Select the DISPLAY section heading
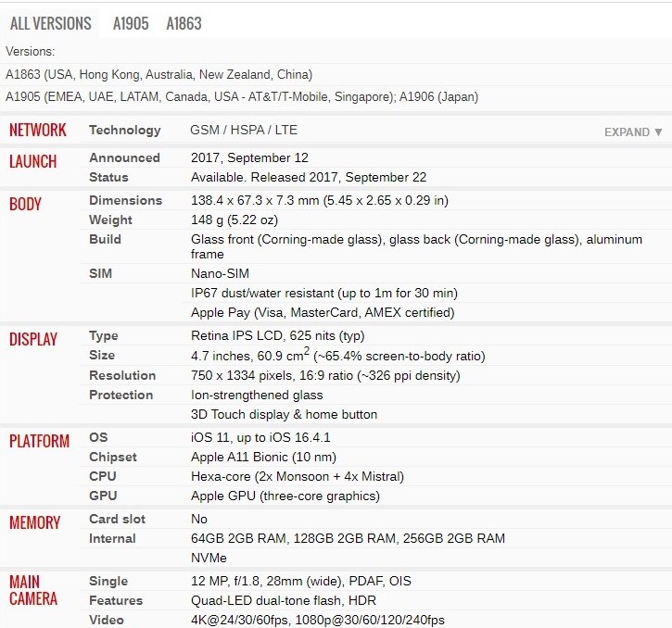 point(33,339)
